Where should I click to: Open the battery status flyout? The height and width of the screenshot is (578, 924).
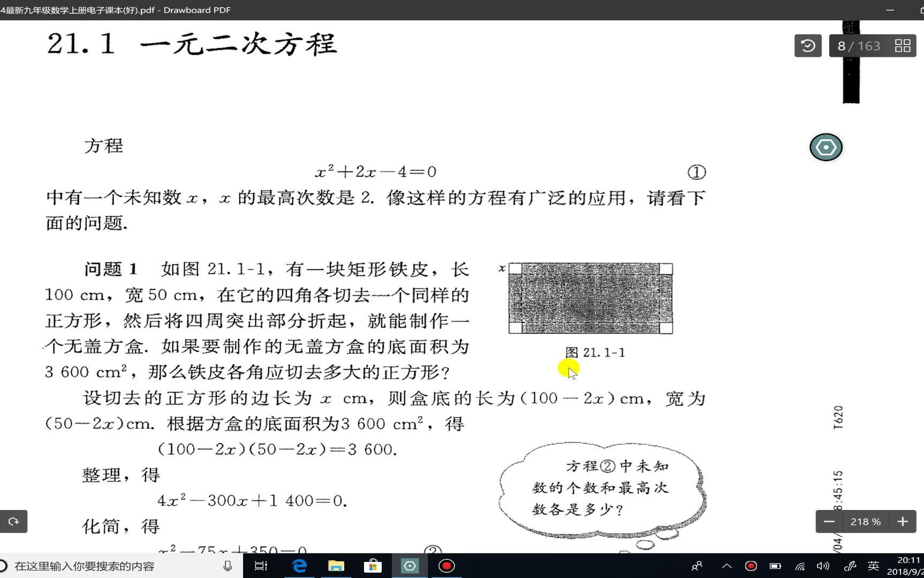pyautogui.click(x=775, y=566)
